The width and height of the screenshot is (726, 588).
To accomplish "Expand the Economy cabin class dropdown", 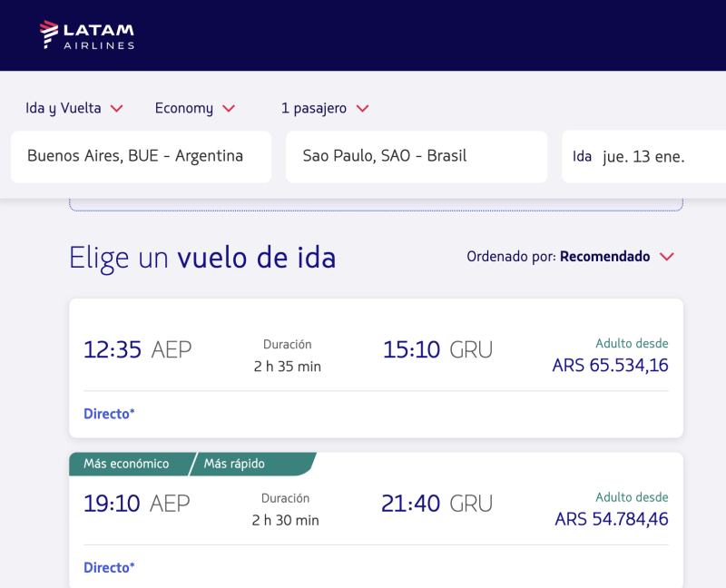I will (x=184, y=108).
